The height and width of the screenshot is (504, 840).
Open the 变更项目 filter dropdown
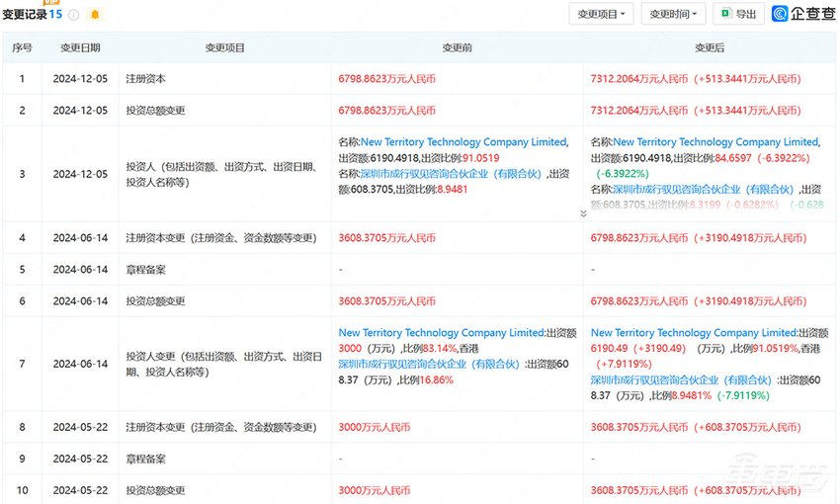tap(601, 14)
